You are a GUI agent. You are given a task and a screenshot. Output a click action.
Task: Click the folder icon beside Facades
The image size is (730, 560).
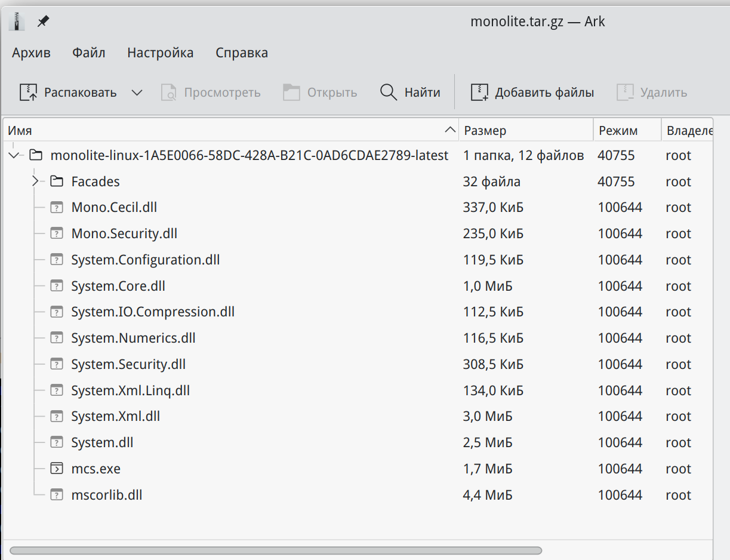point(57,181)
